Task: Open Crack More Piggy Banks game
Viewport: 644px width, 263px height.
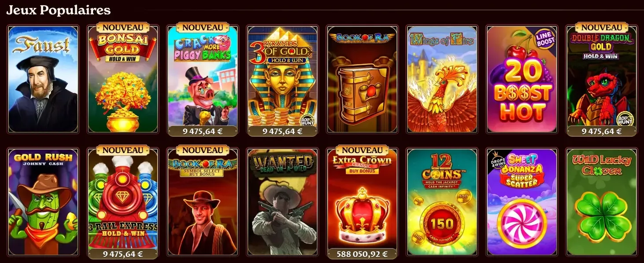Action: point(203,79)
